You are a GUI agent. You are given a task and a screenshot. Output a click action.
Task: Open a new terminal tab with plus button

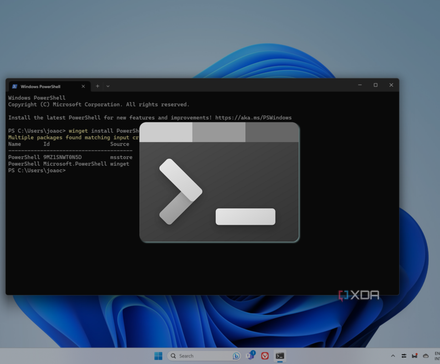(98, 86)
